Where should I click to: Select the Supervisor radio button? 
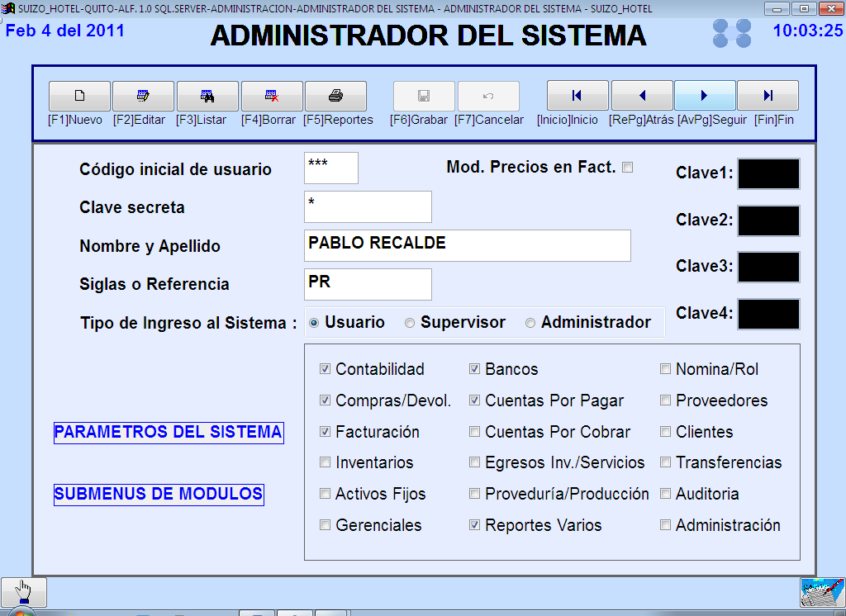410,324
